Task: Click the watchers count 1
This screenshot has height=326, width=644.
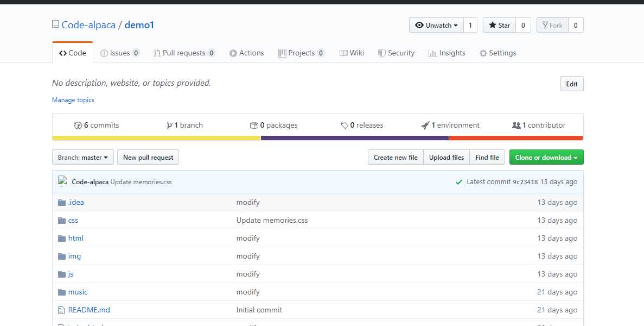Action: pyautogui.click(x=470, y=25)
